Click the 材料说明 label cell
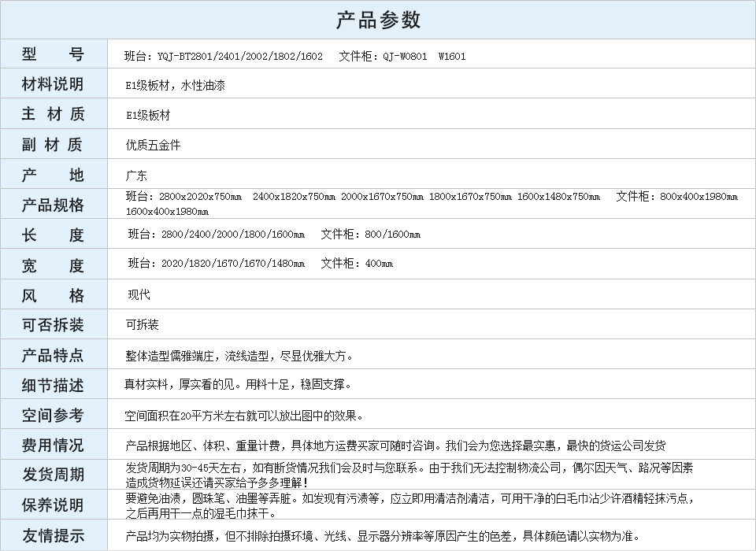This screenshot has width=756, height=551. (53, 84)
